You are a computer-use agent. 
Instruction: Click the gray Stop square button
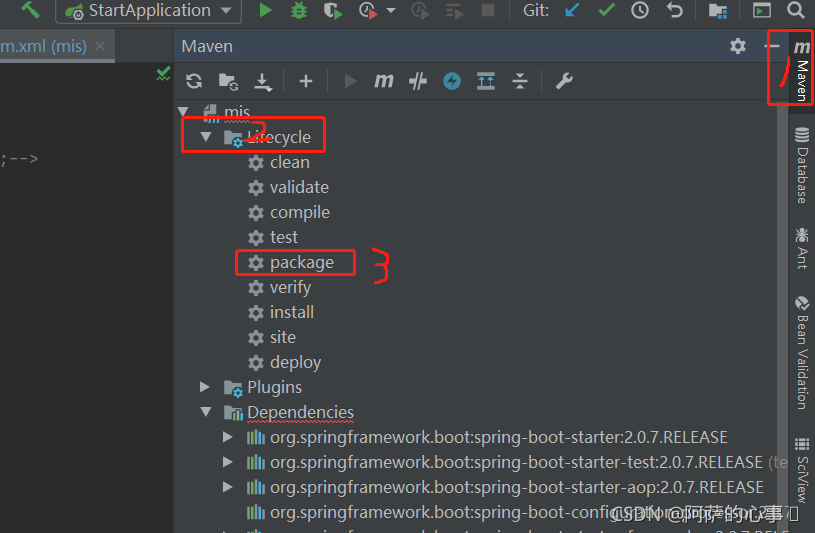tap(488, 10)
